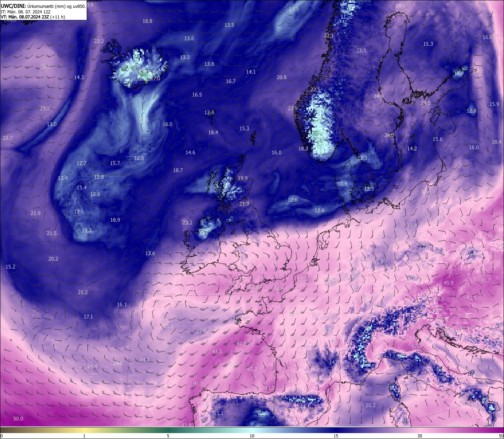Click the '(+11 h)' forecast offset text
The width and height of the screenshot is (504, 439).
point(57,17)
